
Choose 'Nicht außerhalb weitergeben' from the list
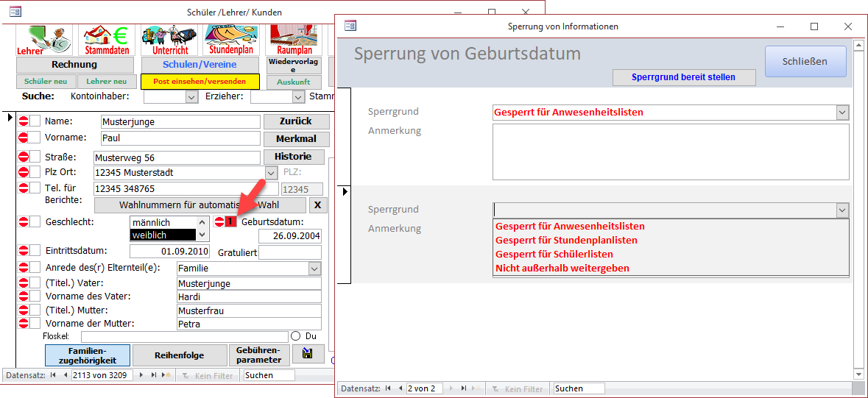562,268
